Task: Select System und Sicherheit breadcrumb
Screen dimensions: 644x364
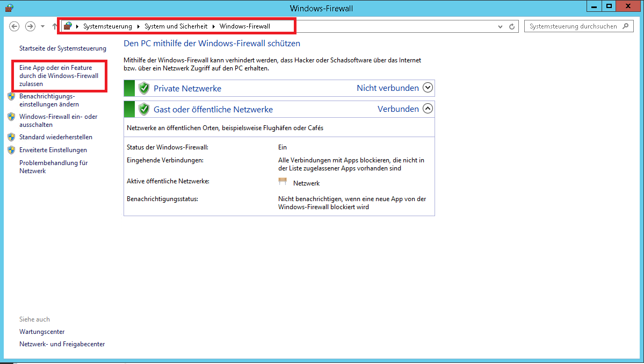Action: (x=176, y=26)
